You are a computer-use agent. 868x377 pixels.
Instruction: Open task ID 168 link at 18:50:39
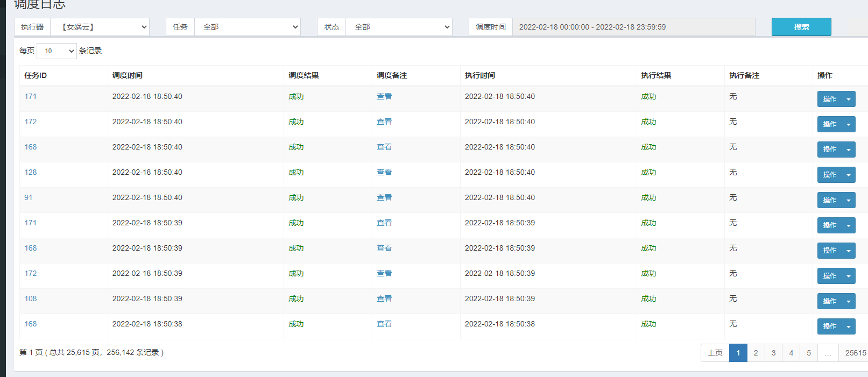(31, 248)
